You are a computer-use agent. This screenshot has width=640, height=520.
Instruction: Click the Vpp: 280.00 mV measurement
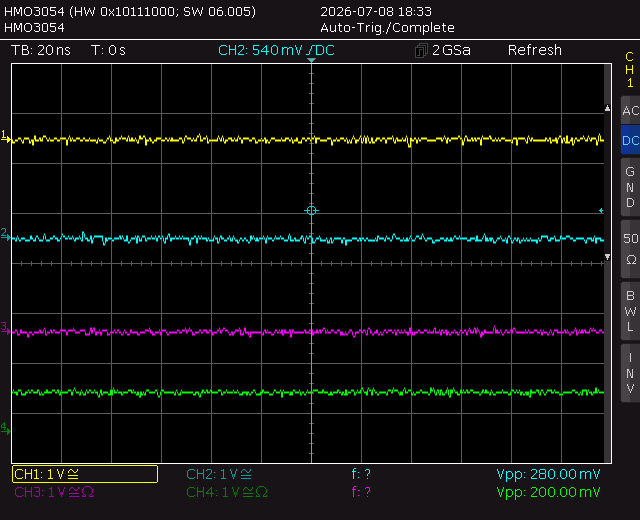548,474
